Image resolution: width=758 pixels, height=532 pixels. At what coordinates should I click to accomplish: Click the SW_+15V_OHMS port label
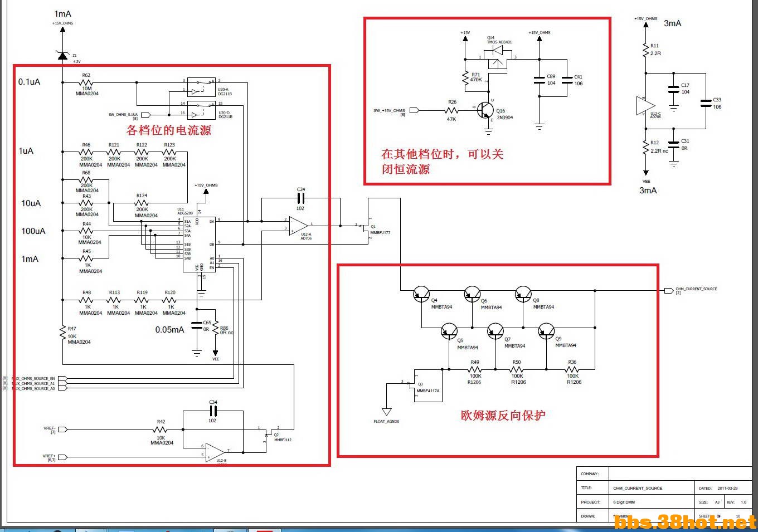389,110
